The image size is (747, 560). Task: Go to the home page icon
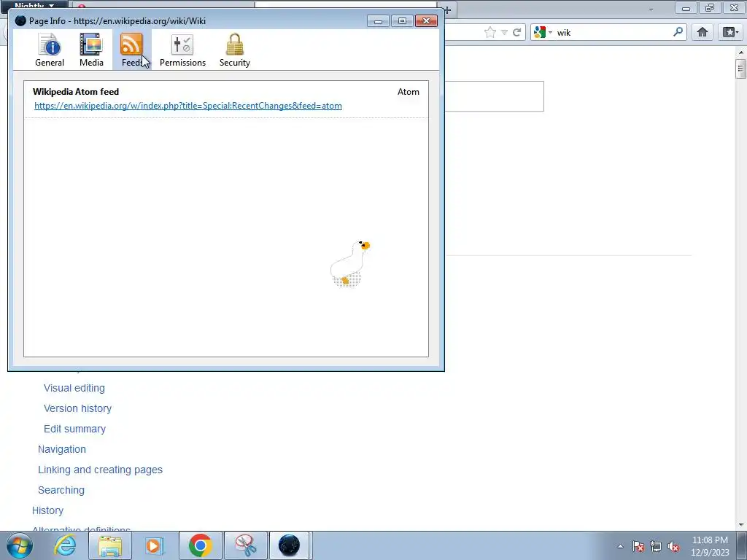[703, 32]
